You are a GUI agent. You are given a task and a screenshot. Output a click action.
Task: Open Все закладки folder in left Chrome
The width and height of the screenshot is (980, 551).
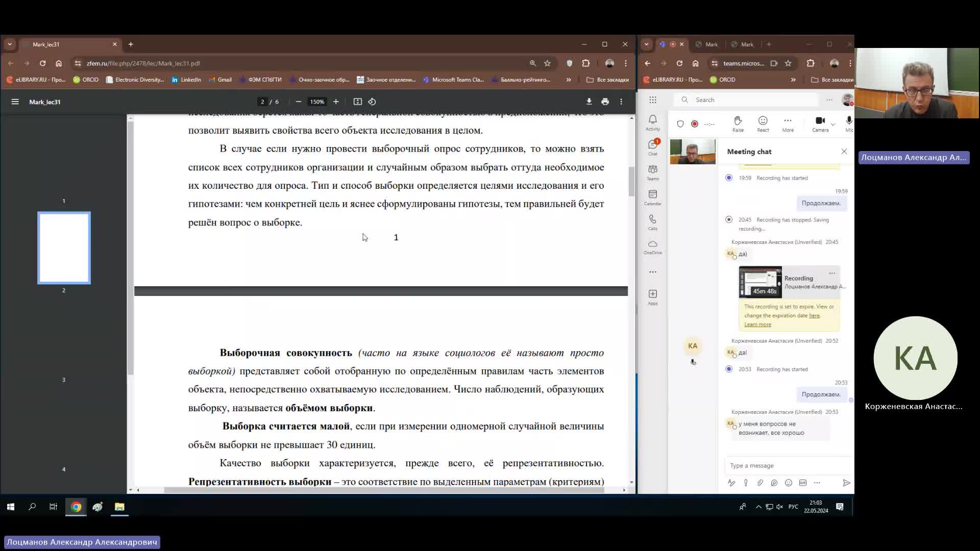(x=607, y=80)
